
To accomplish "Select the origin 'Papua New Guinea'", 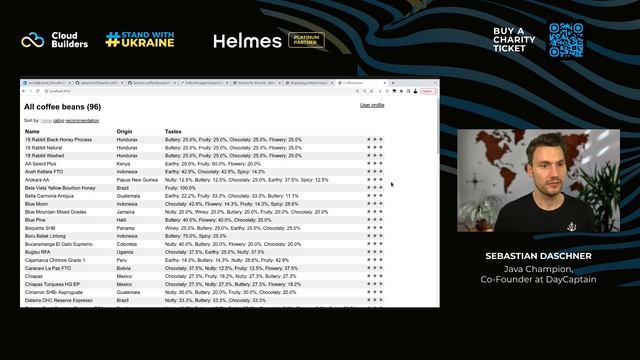I will coord(137,180).
